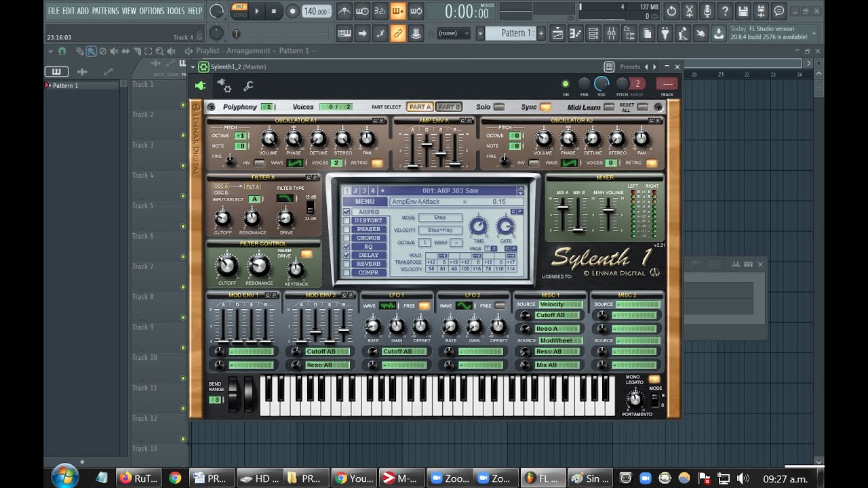Select the playlist Draw pencil tool
The image size is (868, 488).
click(79, 51)
